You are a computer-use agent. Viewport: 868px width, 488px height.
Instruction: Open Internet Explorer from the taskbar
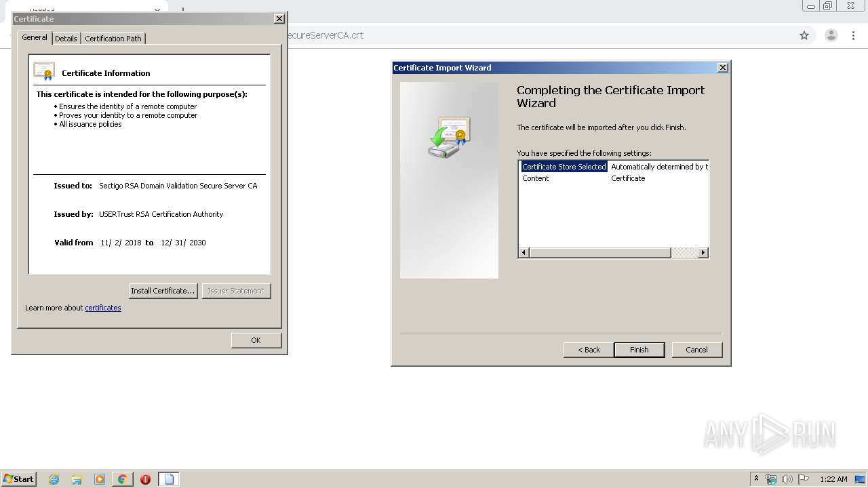tap(54, 479)
